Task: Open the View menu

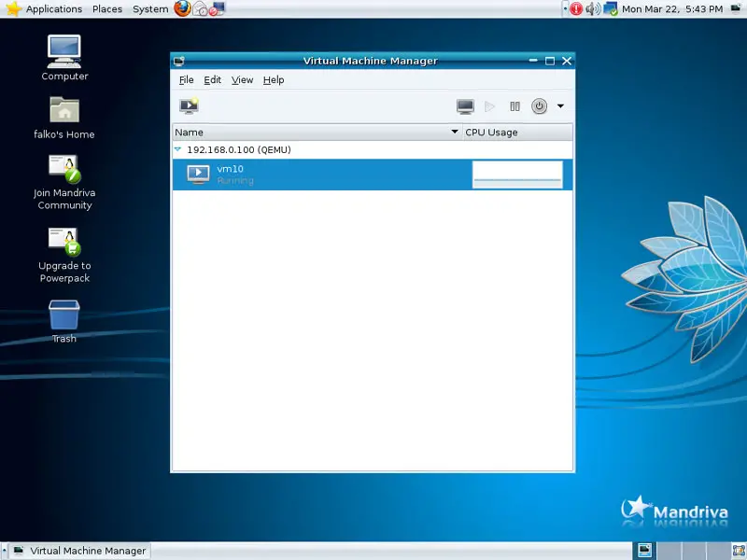Action: pos(242,80)
